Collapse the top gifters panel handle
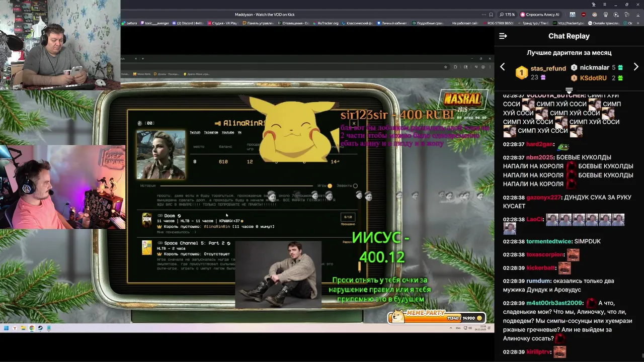The width and height of the screenshot is (644, 362). [x=569, y=90]
